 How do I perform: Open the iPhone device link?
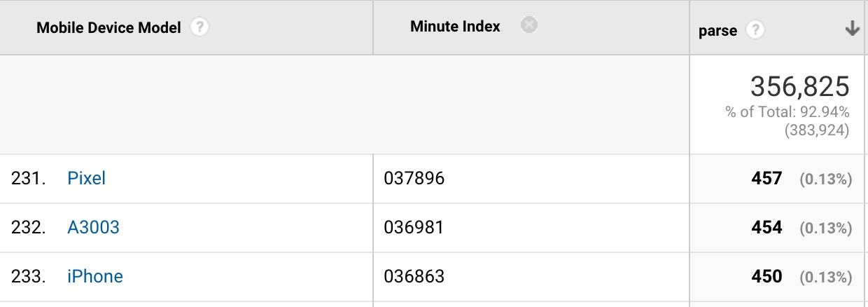pos(94,276)
